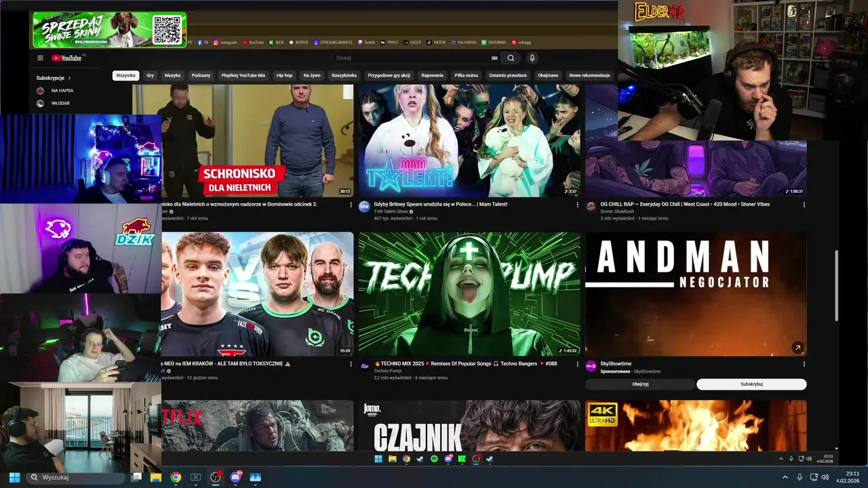Select the Wszystko filter chip

(x=125, y=75)
